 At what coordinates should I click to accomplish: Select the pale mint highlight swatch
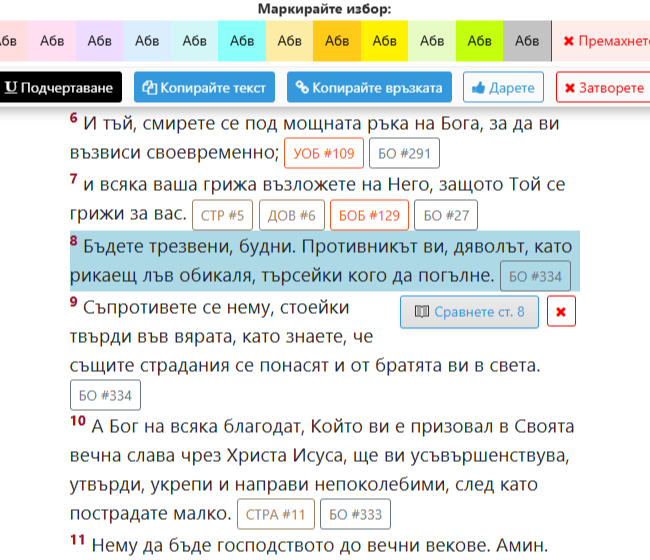point(194,41)
